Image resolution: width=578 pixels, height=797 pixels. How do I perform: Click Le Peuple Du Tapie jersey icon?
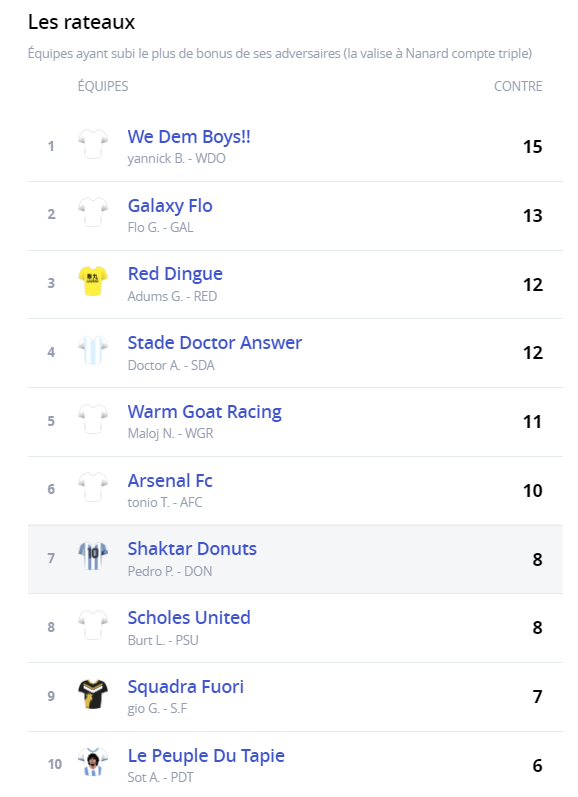pyautogui.click(x=93, y=763)
